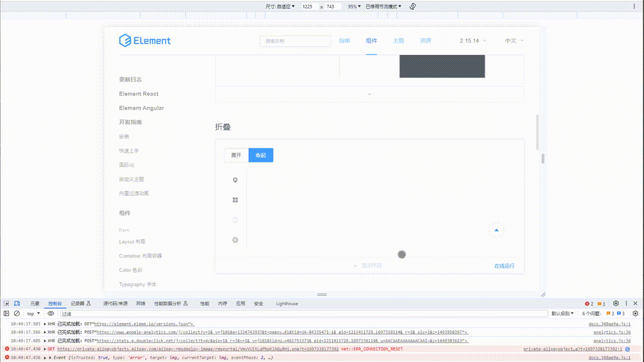The image size is (644, 362).
Task: Select the 收起 radio button
Action: (x=261, y=155)
